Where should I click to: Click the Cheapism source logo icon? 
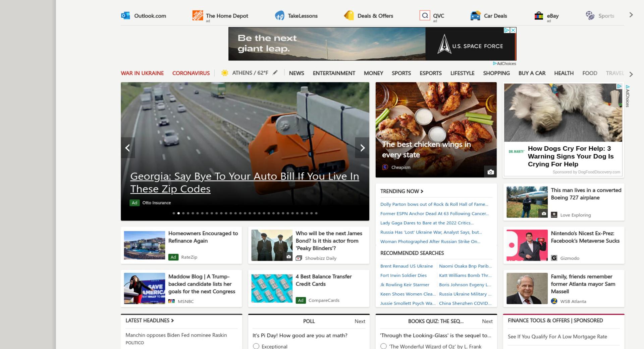tap(385, 167)
